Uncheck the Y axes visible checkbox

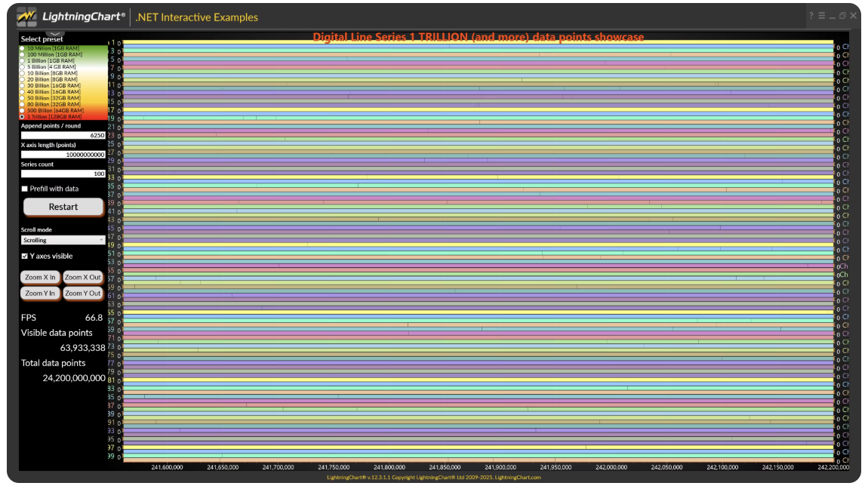(24, 256)
